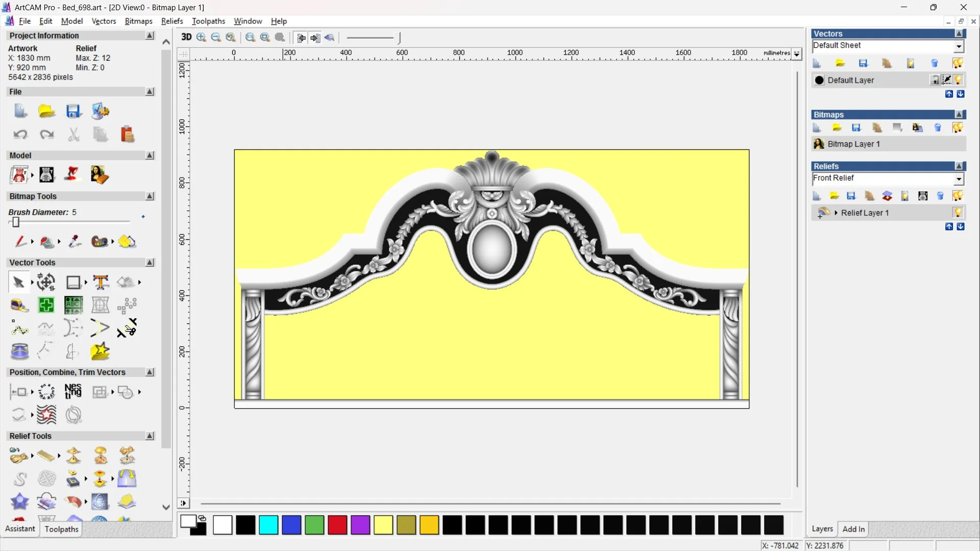The image size is (980, 551).
Task: Toggle all bitmap layers visibility bulb
Action: coord(958,128)
